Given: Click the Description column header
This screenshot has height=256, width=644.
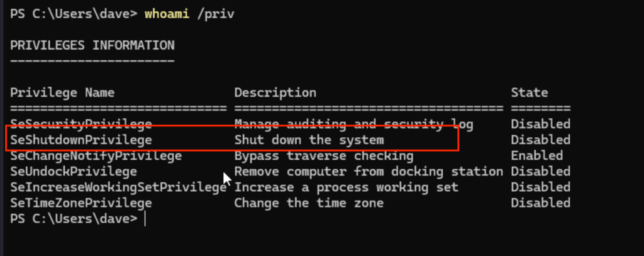Looking at the screenshot, I should pos(275,92).
